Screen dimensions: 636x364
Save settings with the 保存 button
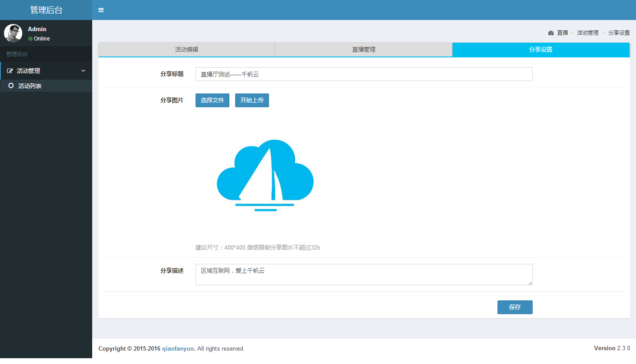point(514,307)
